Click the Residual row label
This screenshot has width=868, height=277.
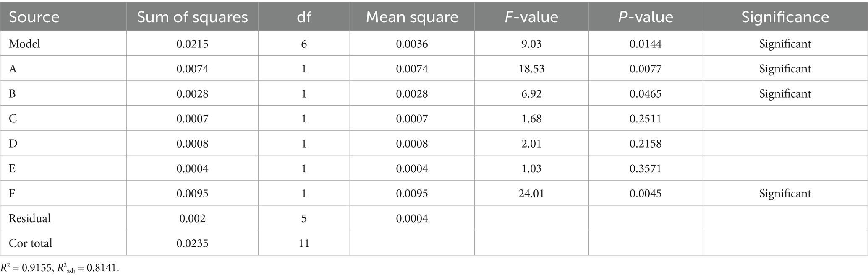[x=30, y=218]
